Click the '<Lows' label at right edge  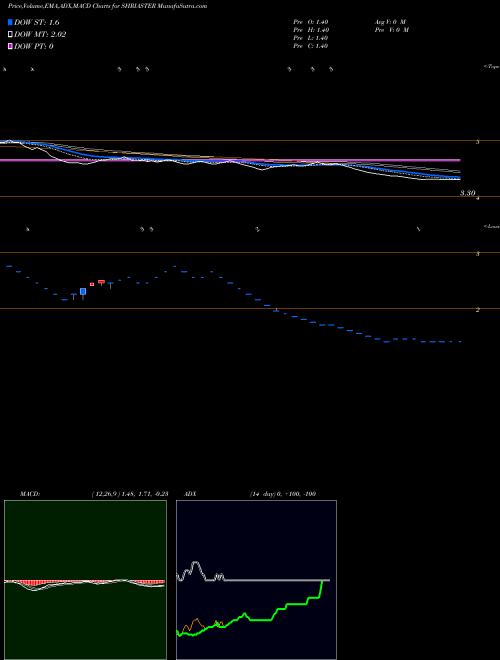coord(492,226)
